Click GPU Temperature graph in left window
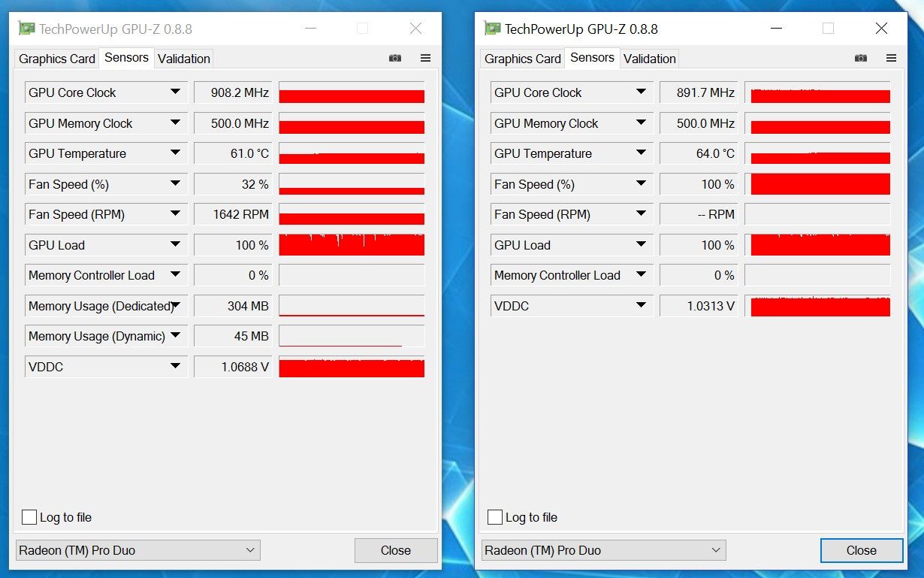This screenshot has height=578, width=924. tap(352, 153)
